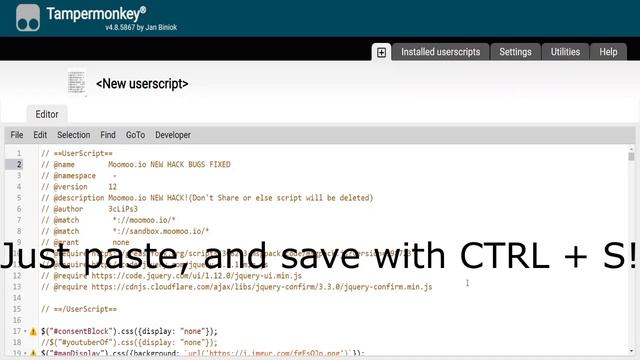Click line number 2 in gutter

(x=19, y=164)
